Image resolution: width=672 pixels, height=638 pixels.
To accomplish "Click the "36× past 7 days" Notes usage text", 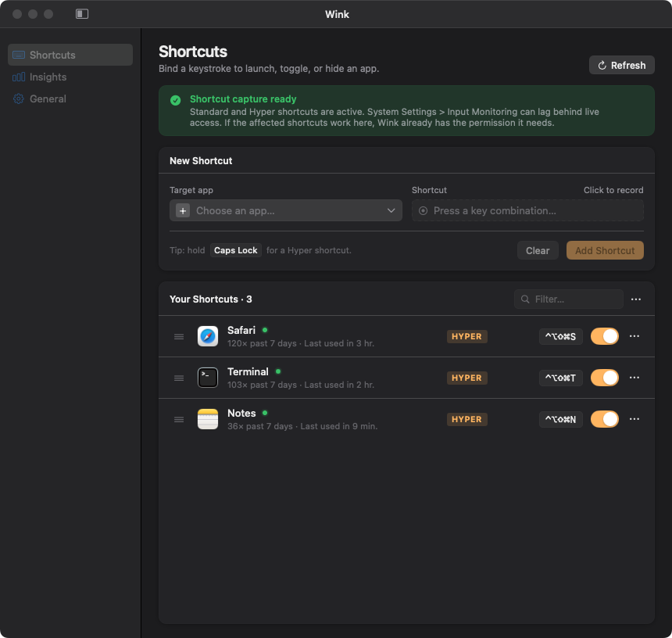I will click(x=260, y=426).
